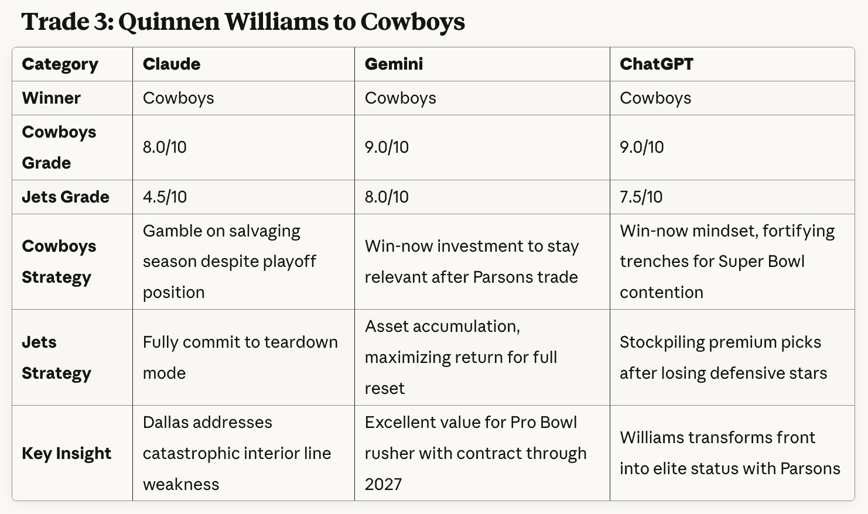
Task: Click the Winner row label
Action: pos(51,98)
